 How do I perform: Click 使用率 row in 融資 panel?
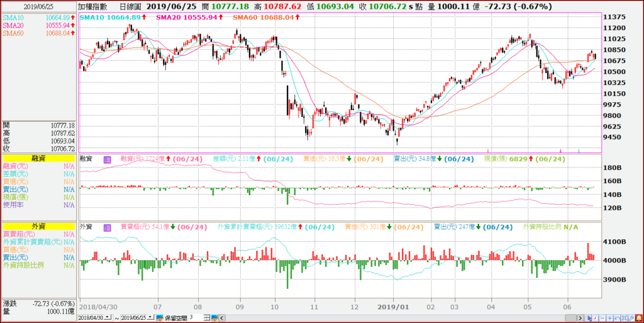click(x=38, y=205)
